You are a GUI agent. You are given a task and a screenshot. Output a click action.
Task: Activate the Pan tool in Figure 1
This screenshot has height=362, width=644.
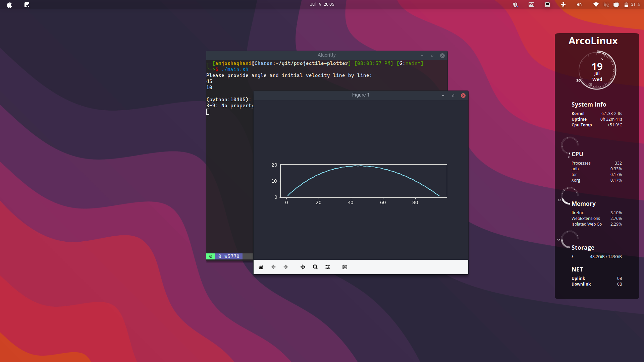pyautogui.click(x=303, y=267)
